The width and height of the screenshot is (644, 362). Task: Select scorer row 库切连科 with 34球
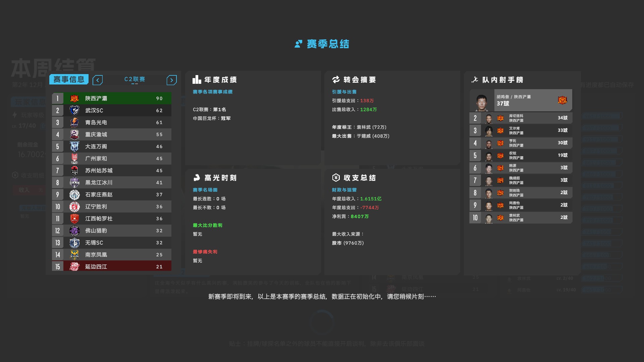click(521, 118)
